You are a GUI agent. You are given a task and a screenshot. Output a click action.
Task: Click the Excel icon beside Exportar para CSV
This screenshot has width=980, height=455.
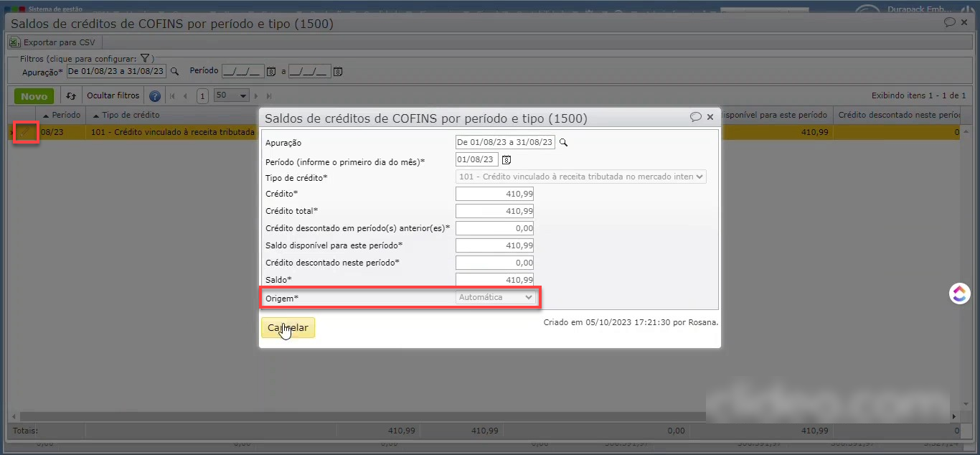click(x=14, y=42)
